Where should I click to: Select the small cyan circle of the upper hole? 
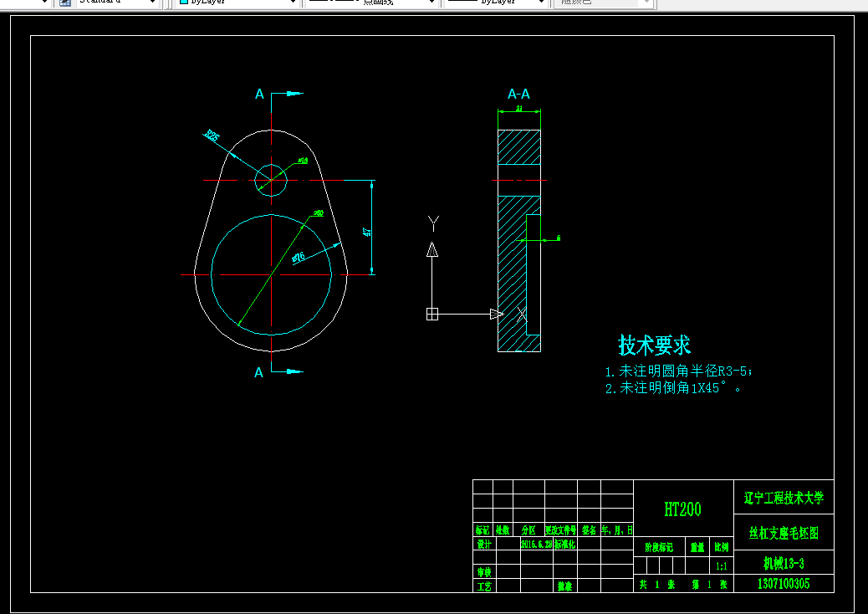point(271,180)
